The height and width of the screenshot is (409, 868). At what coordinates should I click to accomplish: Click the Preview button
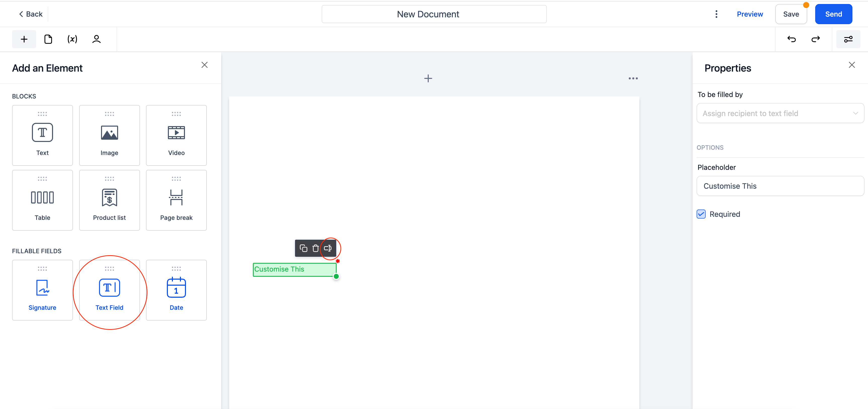point(750,14)
